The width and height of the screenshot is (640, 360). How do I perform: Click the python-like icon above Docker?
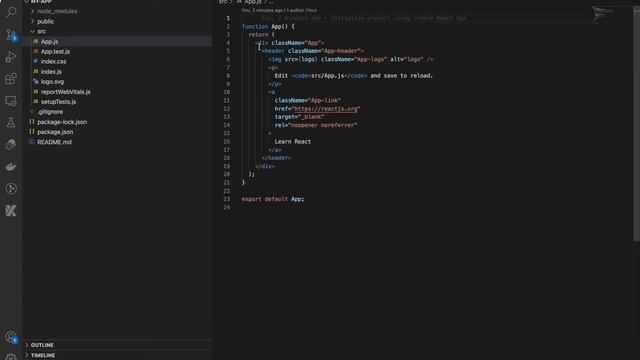pyautogui.click(x=11, y=144)
